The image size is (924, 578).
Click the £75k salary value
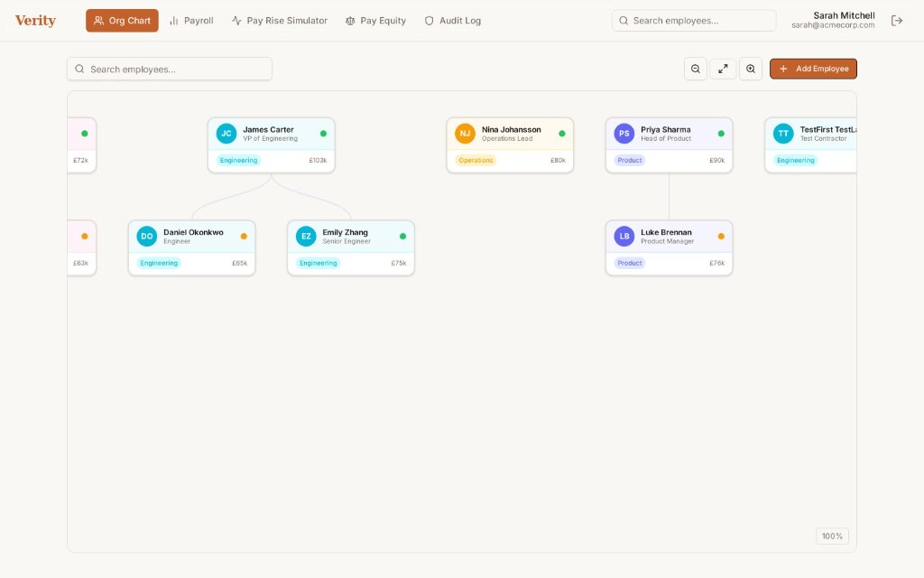pos(398,263)
